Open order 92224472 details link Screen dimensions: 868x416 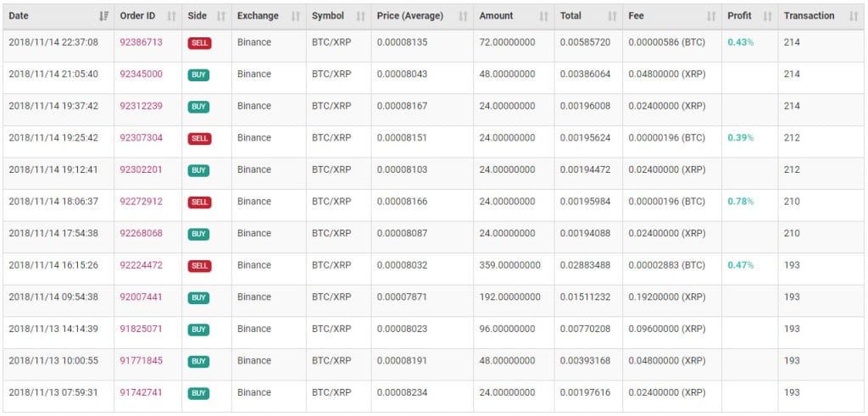coord(141,265)
